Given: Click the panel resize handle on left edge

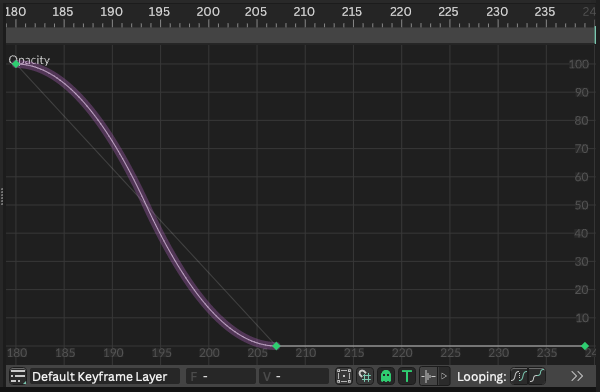Looking at the screenshot, I should point(2,196).
